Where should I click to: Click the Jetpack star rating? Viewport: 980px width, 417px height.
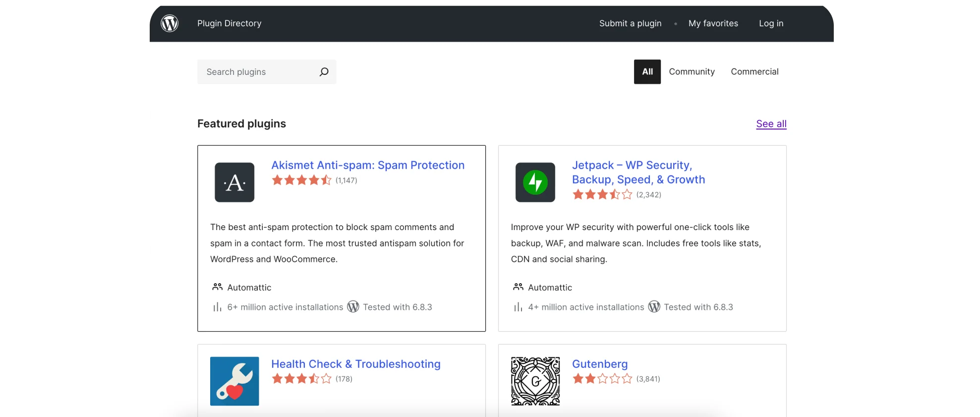(x=602, y=194)
